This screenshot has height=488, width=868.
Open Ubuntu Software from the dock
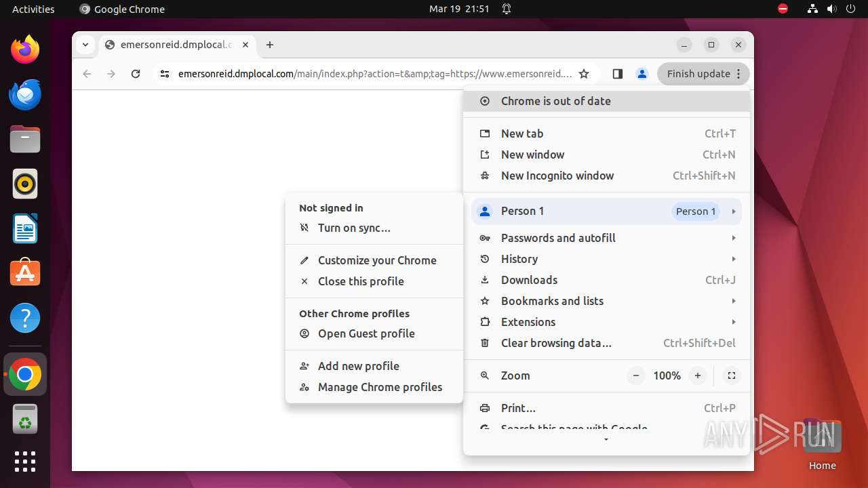point(25,273)
